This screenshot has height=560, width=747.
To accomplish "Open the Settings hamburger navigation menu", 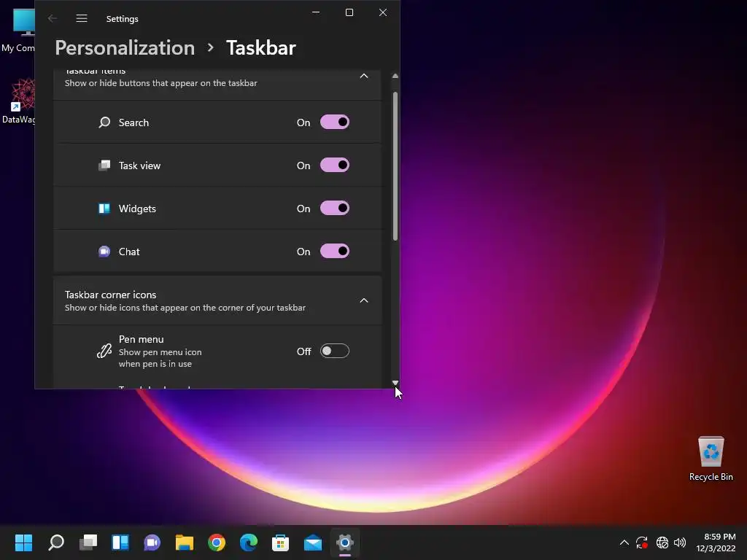I will (x=82, y=18).
